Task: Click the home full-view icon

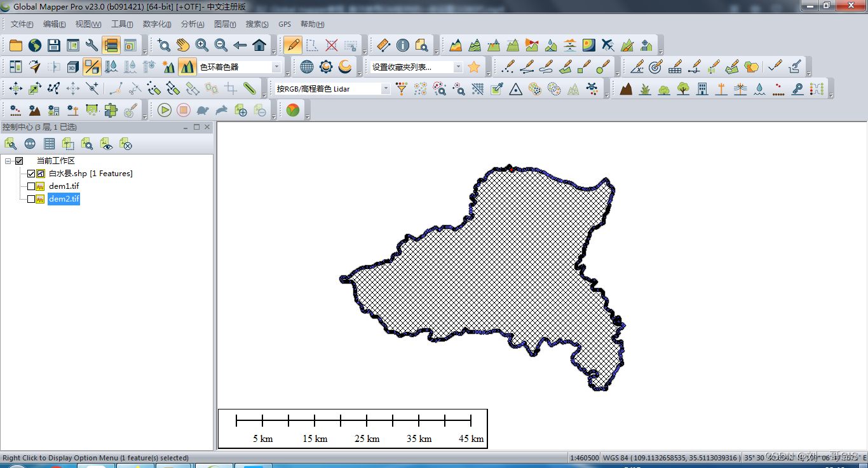Action: click(259, 45)
